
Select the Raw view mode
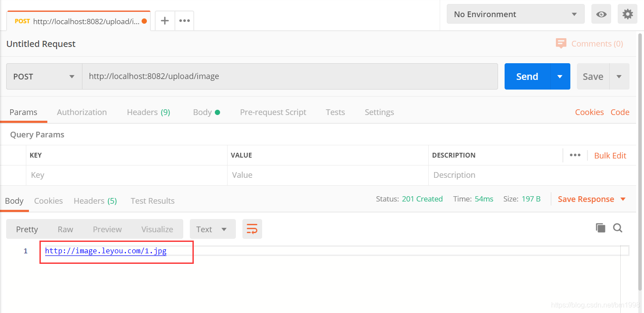pos(65,229)
